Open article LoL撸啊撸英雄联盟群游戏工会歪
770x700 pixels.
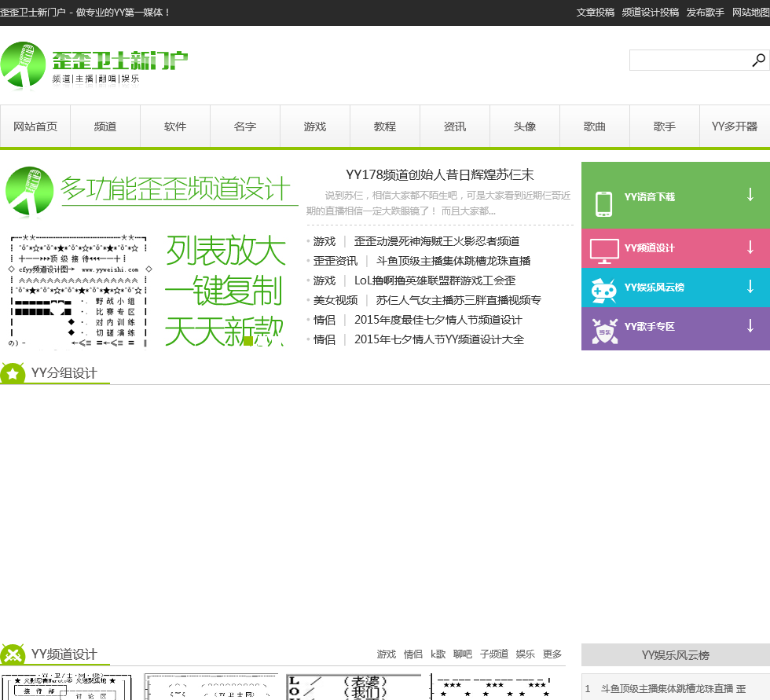435,280
